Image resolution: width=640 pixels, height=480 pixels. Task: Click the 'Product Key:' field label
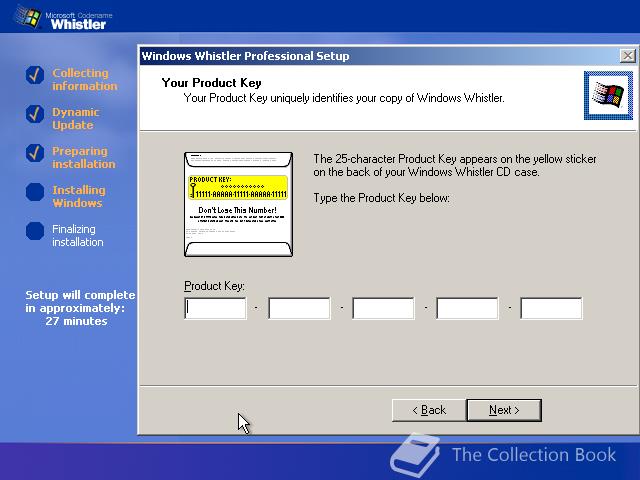214,286
